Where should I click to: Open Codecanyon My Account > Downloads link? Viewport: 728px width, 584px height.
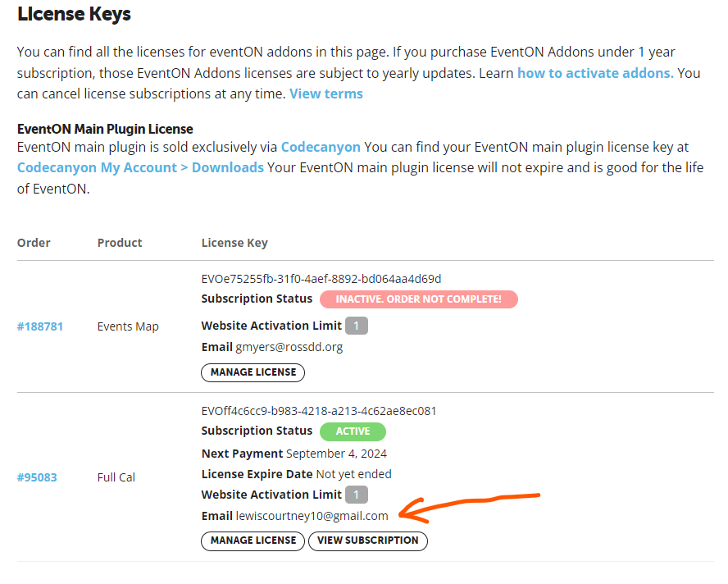coord(140,167)
